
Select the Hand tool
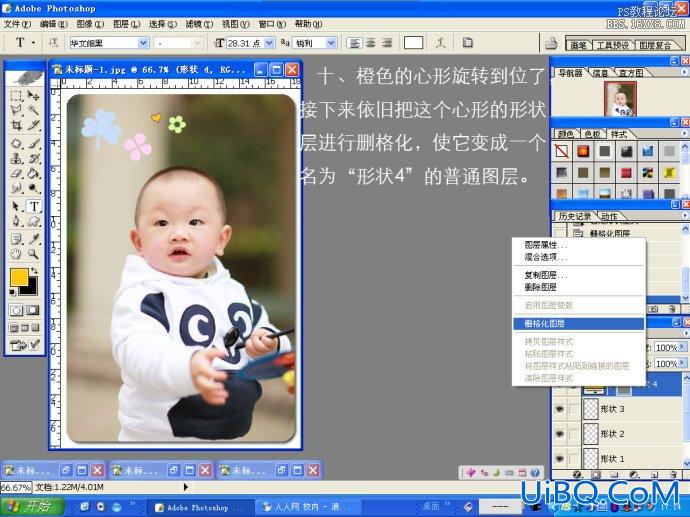16,254
